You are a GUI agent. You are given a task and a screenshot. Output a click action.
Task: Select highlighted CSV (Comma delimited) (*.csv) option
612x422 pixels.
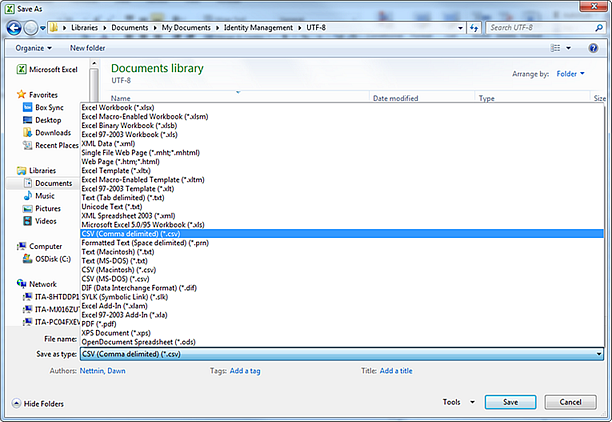(342, 233)
